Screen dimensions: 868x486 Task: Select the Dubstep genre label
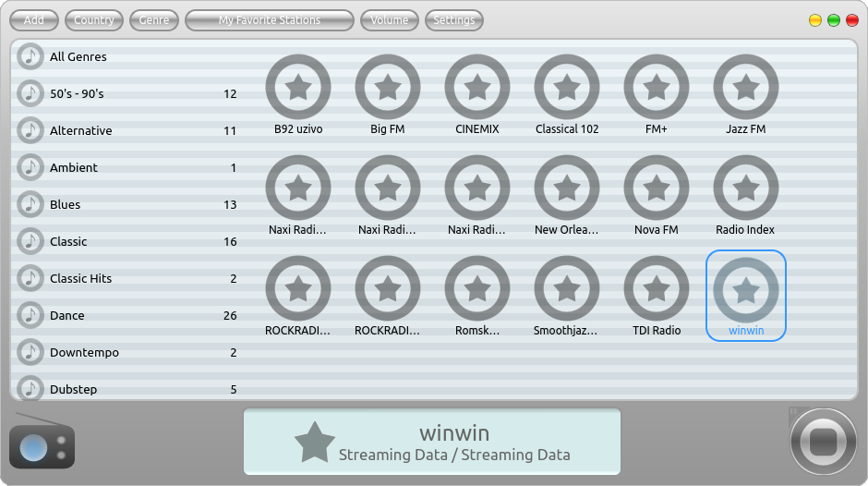point(74,389)
